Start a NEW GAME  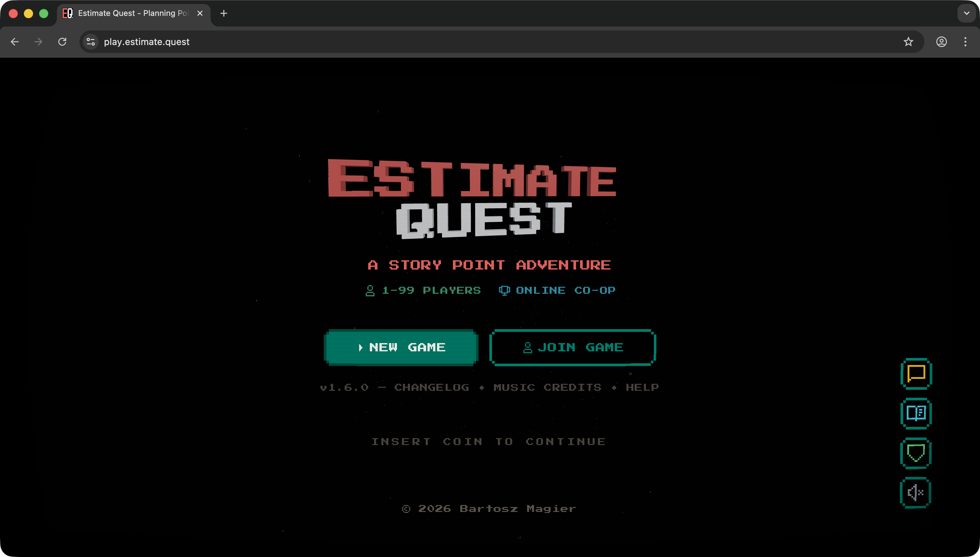401,347
